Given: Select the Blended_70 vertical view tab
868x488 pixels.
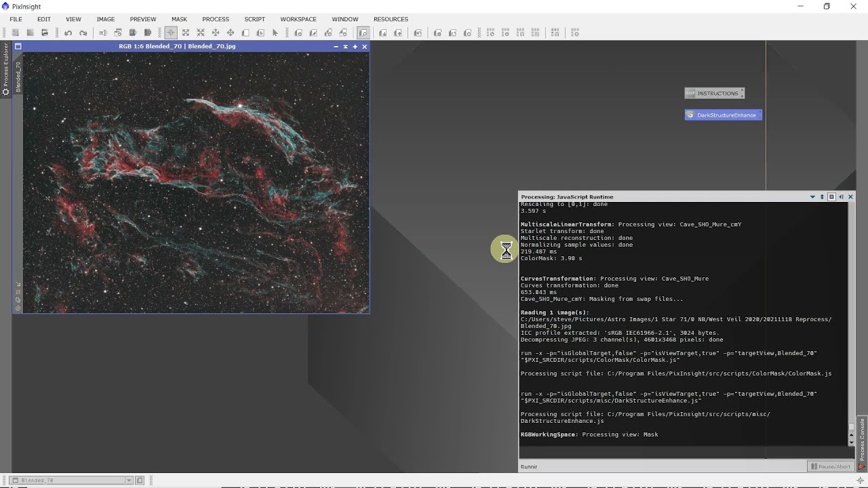Looking at the screenshot, I should click(18, 77).
